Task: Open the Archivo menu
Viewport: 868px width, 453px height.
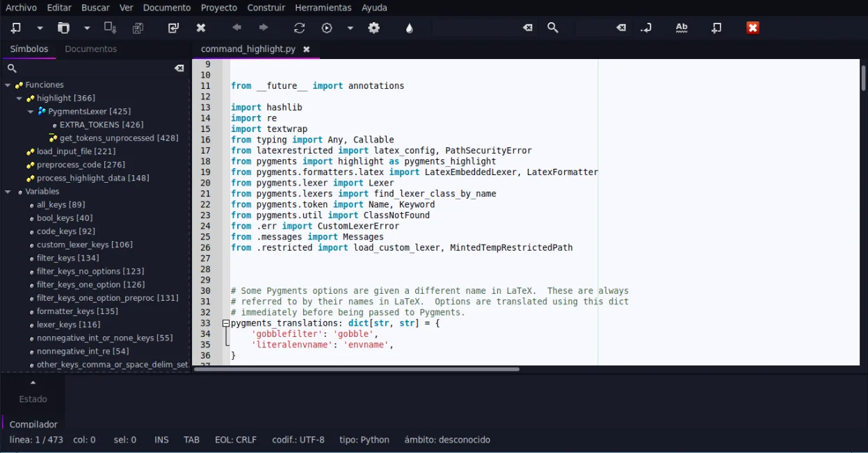Action: 21,8
